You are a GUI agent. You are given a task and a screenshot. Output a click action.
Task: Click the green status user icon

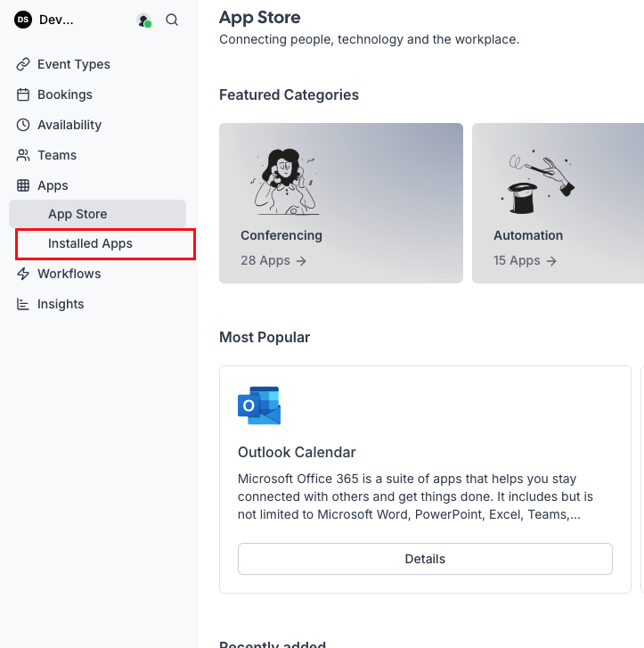pyautogui.click(x=143, y=20)
